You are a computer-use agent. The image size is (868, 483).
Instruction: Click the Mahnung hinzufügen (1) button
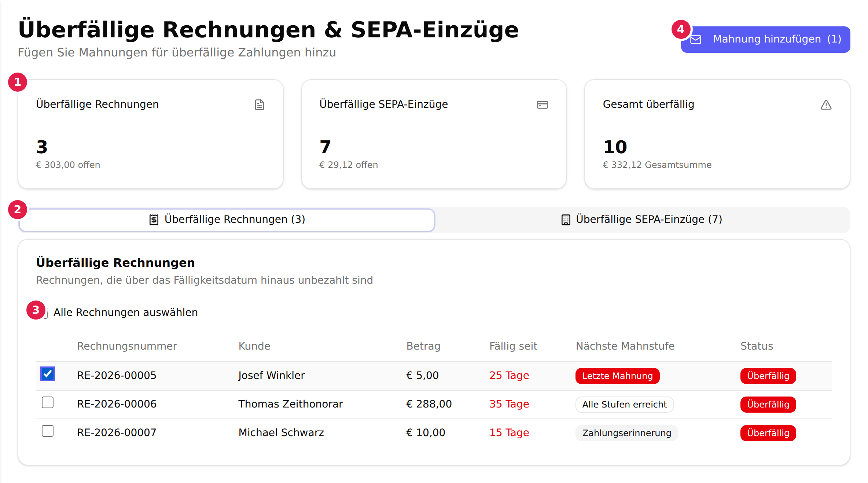click(x=765, y=39)
